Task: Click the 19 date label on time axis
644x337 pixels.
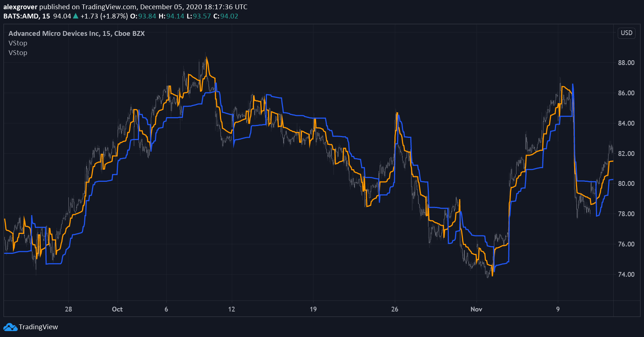Action: [x=313, y=309]
